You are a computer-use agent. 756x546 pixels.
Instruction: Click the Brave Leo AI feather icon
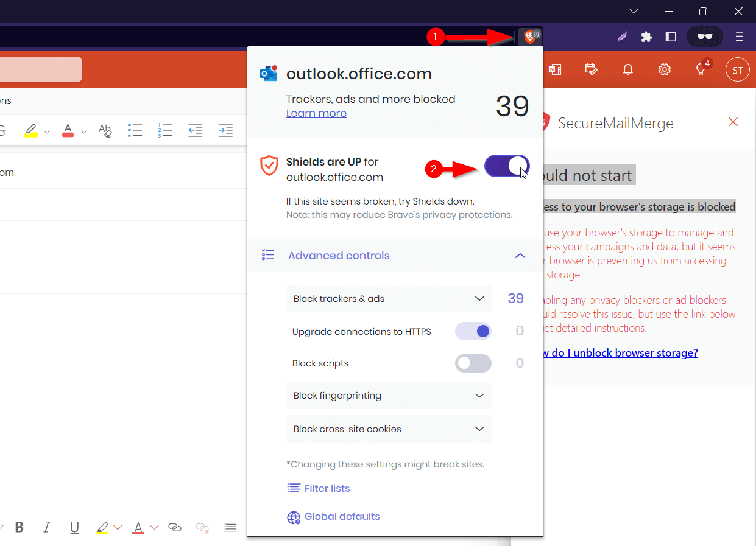pyautogui.click(x=622, y=37)
